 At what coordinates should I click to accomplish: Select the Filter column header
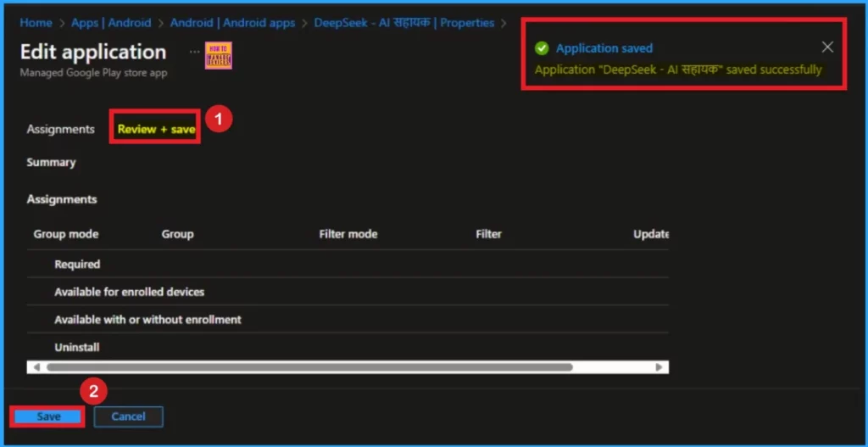489,234
